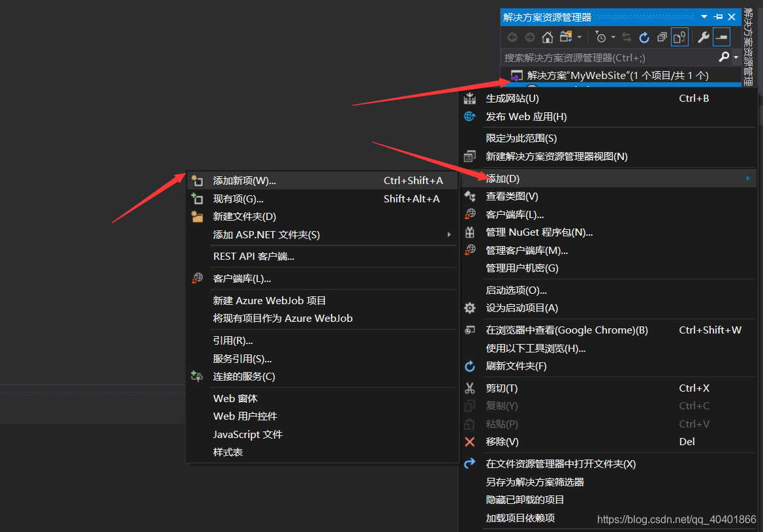Click the gear icon for startup project

(469, 308)
